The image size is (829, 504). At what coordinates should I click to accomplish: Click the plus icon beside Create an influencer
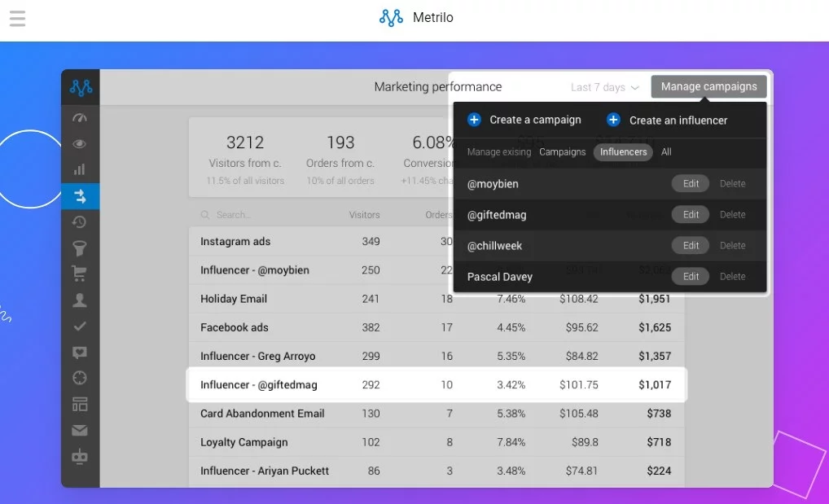613,120
